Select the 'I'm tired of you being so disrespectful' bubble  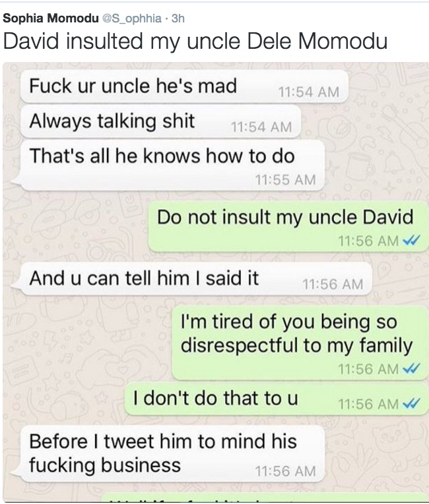pyautogui.click(x=300, y=342)
